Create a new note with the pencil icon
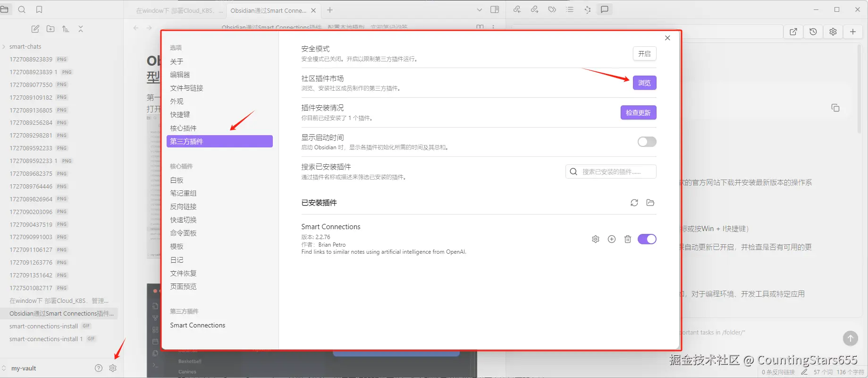 35,29
